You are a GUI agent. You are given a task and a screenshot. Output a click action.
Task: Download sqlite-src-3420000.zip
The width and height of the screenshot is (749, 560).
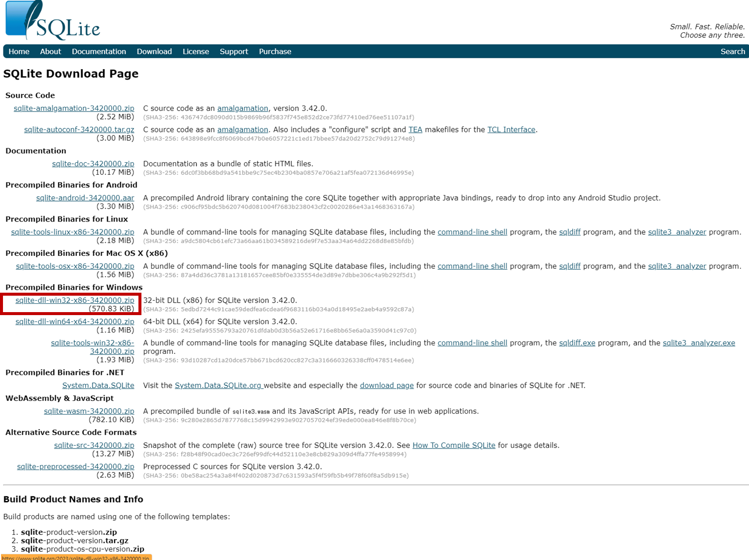[94, 445]
